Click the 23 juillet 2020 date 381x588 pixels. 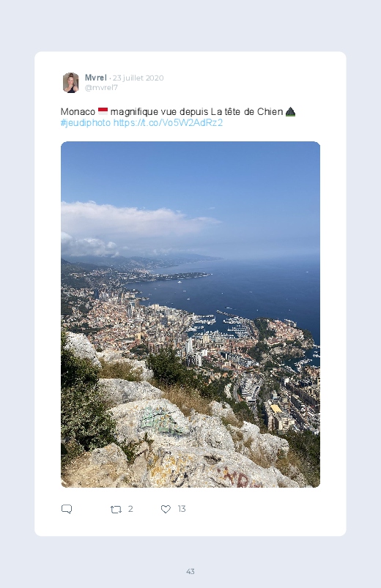pyautogui.click(x=138, y=78)
